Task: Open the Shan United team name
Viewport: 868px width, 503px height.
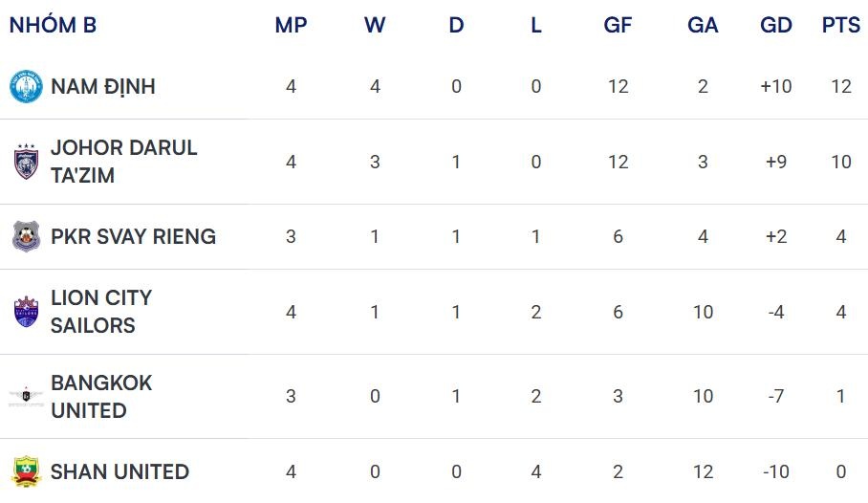Action: (119, 471)
